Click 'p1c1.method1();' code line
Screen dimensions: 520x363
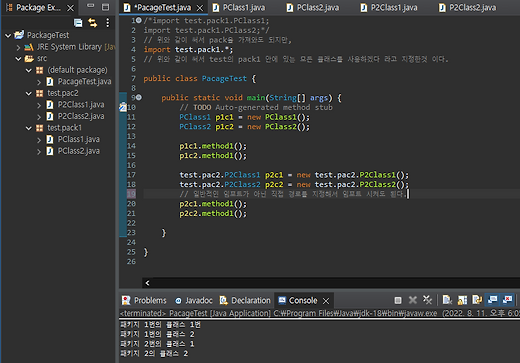213,146
